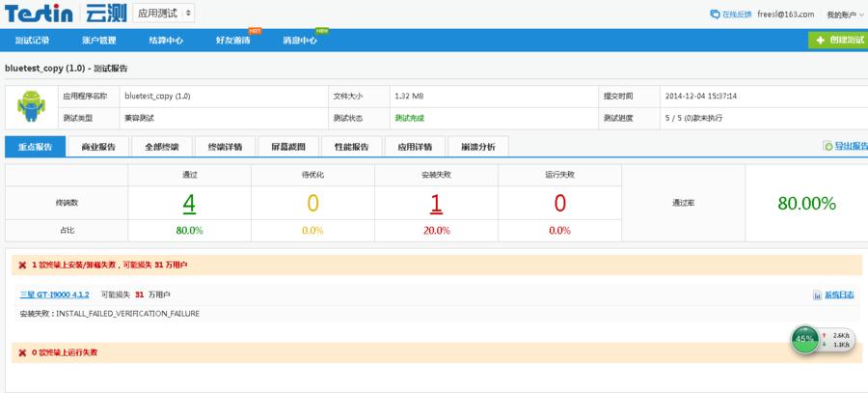Click the red X beside 运行失败 alert
868x393 pixels.
22,352
